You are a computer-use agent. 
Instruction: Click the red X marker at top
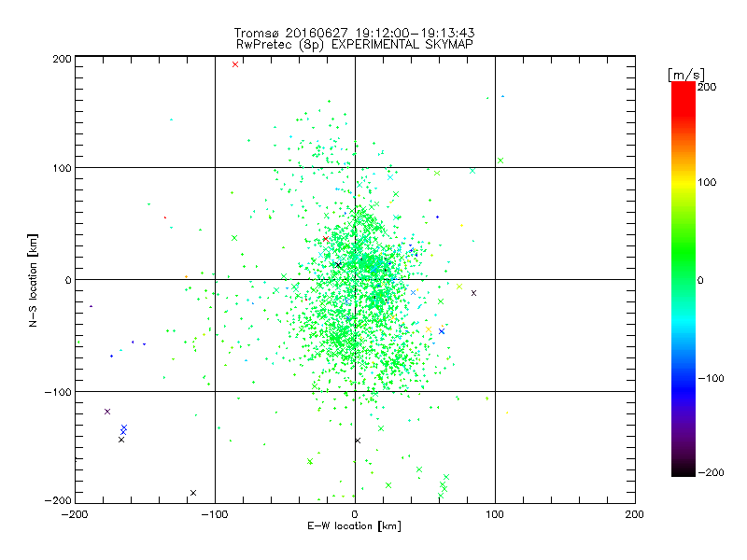(x=235, y=64)
